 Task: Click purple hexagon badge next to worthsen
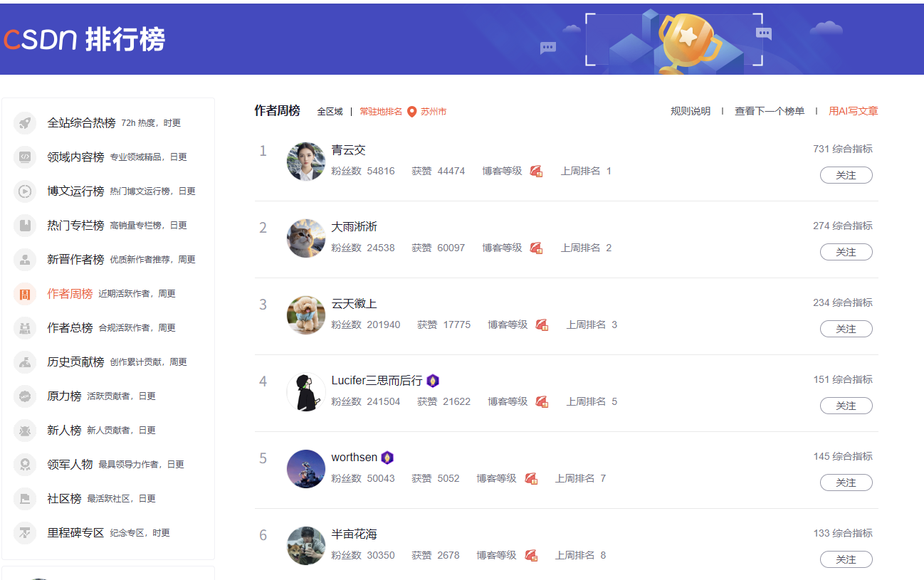tap(388, 458)
